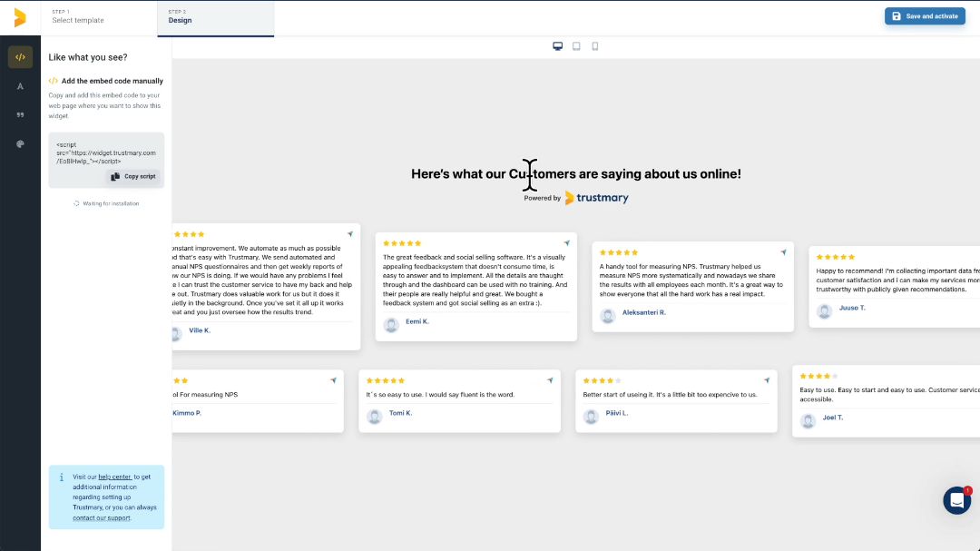
Task: Select the Step 2 Design tab
Action: [x=215, y=17]
